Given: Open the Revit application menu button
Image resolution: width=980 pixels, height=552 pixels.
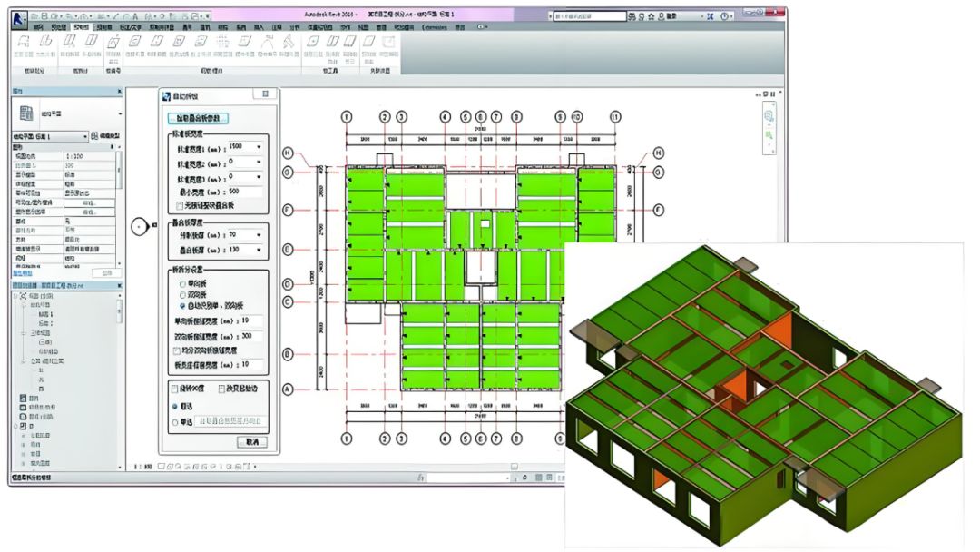Looking at the screenshot, I should [19, 19].
